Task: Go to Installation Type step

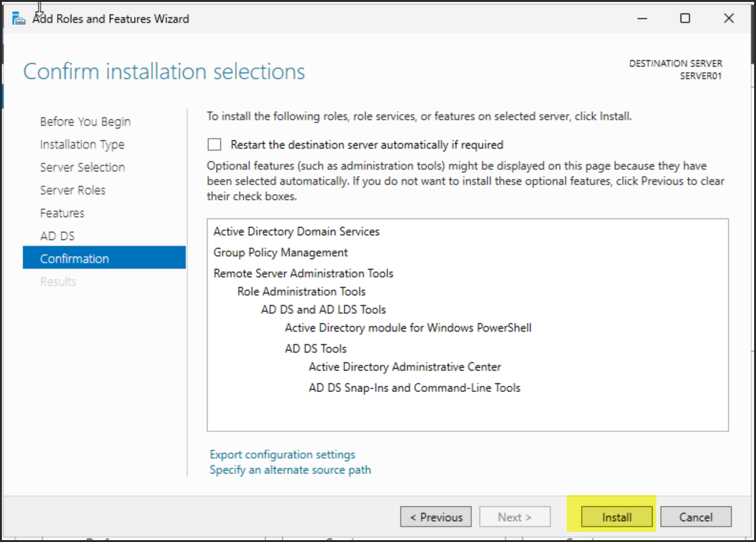Action: point(82,144)
